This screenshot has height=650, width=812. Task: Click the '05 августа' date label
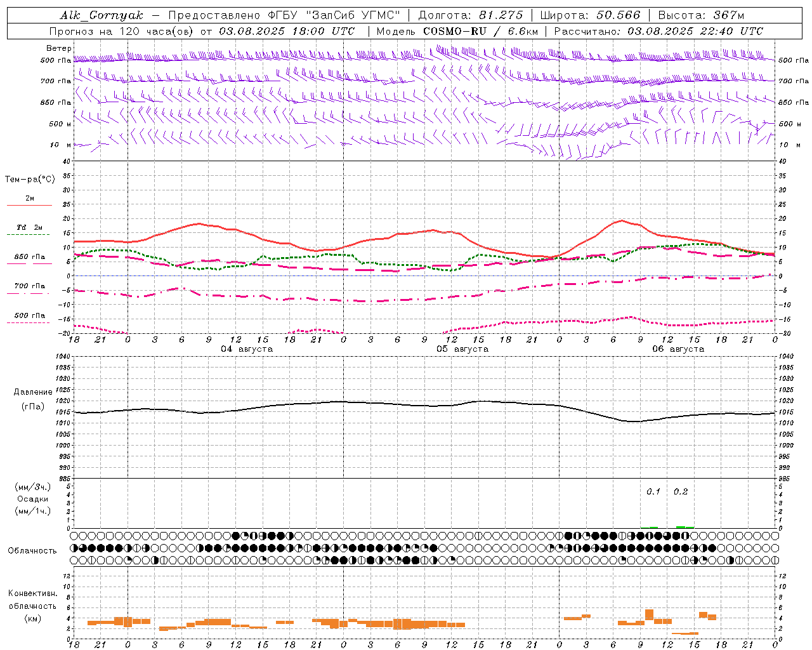(462, 349)
